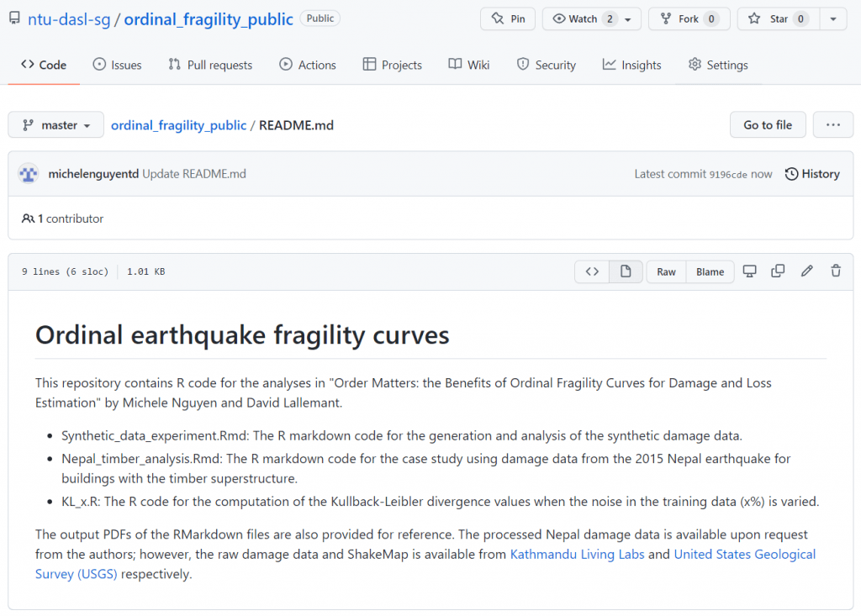Fork this repository
This screenshot has width=861, height=616.
689,18
